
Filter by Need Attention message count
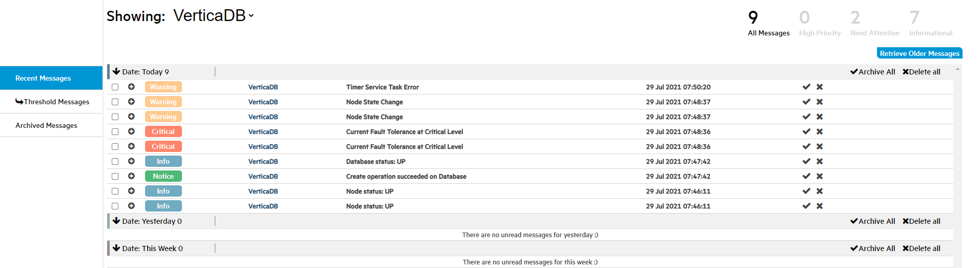pyautogui.click(x=874, y=24)
